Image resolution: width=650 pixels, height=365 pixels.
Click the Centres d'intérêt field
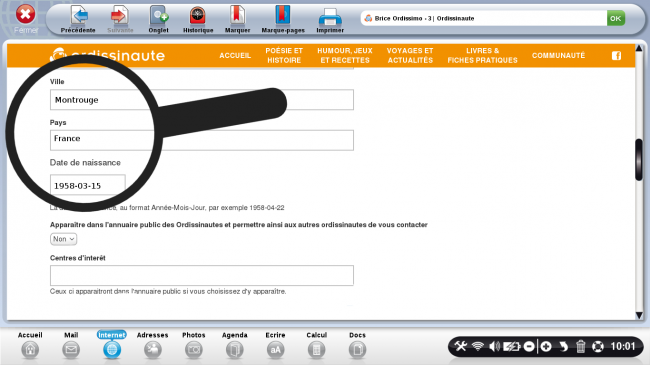click(x=202, y=275)
